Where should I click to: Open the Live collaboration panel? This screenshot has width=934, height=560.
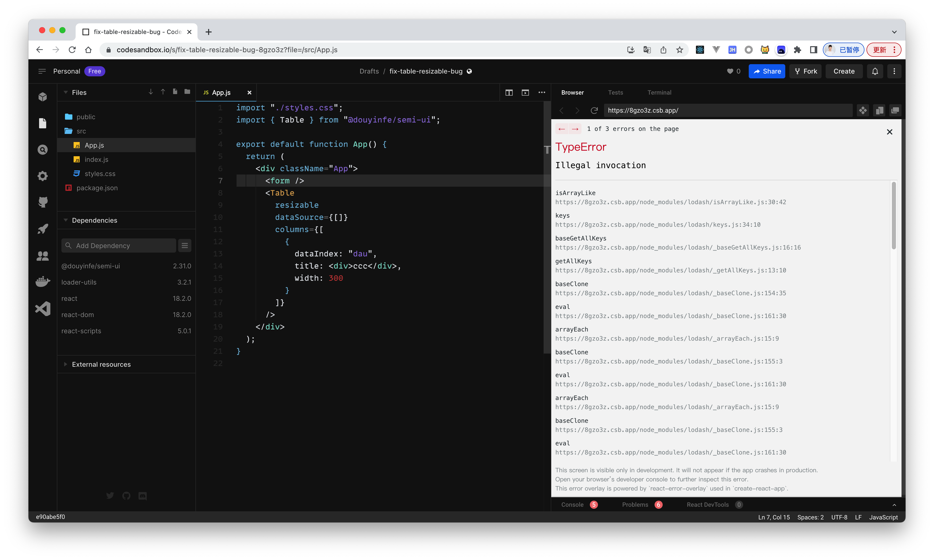tap(43, 256)
